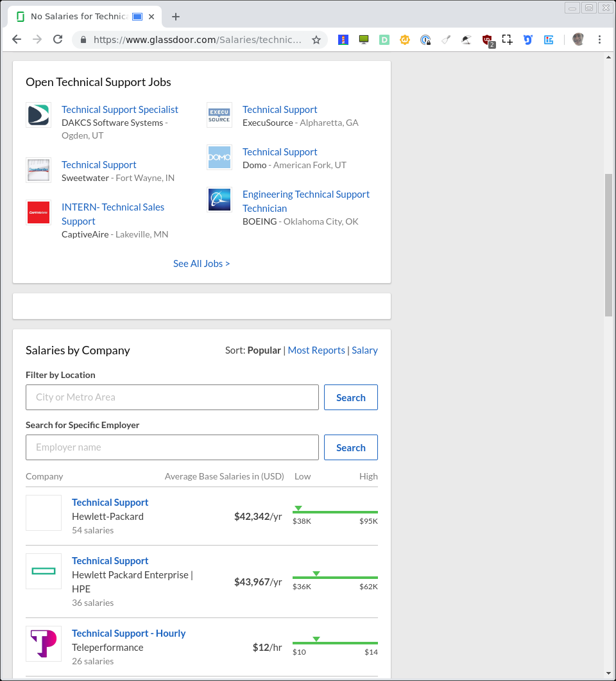The height and width of the screenshot is (681, 616).
Task: Open the umbrella extension icon
Action: [x=466, y=40]
